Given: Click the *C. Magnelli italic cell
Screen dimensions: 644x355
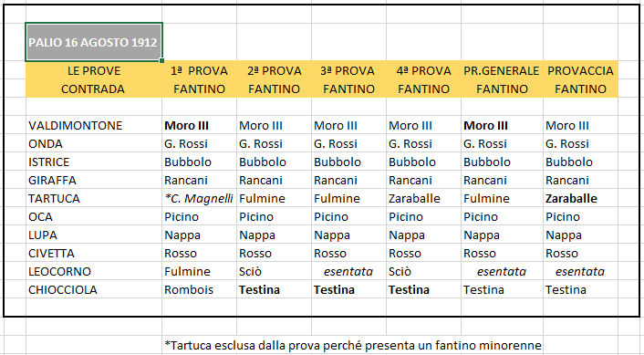Looking at the screenshot, I should click(199, 198).
